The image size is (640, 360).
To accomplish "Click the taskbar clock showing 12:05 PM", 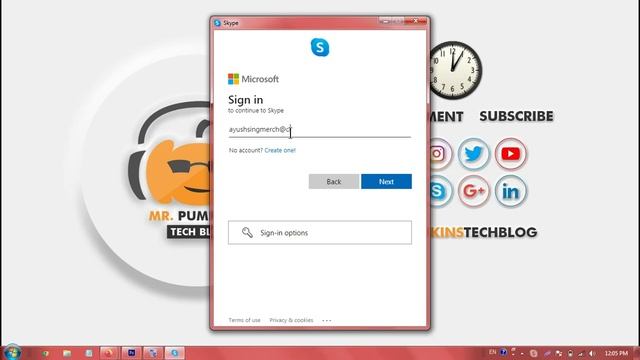I will [616, 353].
